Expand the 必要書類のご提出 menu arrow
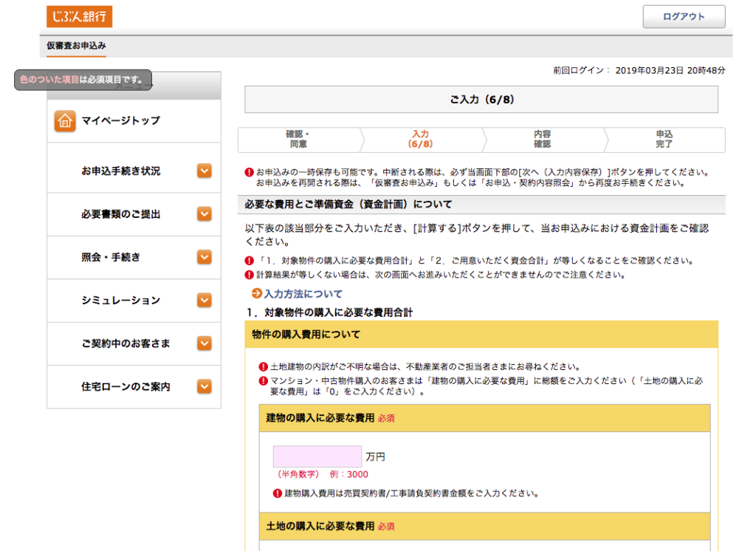This screenshot has width=756, height=551. point(205,213)
